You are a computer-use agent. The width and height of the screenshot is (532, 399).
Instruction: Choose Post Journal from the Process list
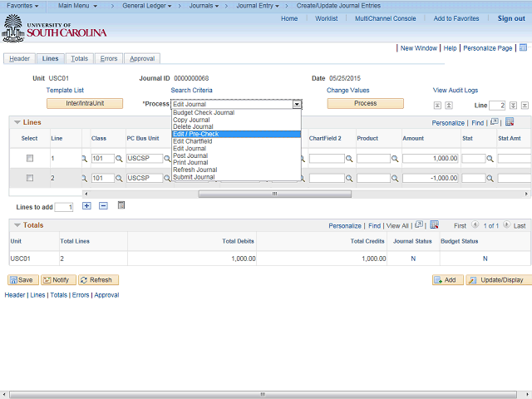pyautogui.click(x=190, y=155)
